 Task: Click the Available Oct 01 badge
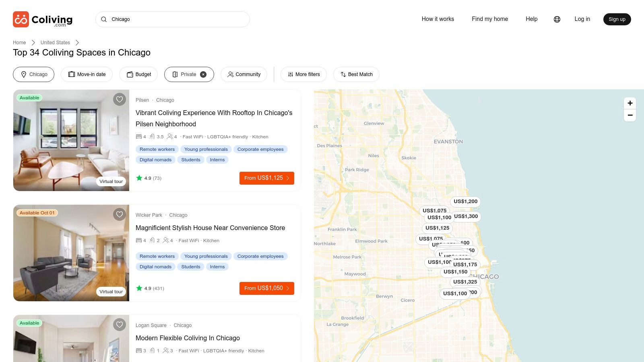37,213
